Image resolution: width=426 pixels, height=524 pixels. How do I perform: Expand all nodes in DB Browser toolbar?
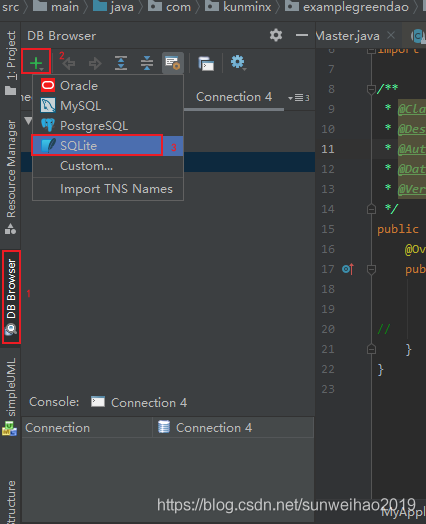121,63
